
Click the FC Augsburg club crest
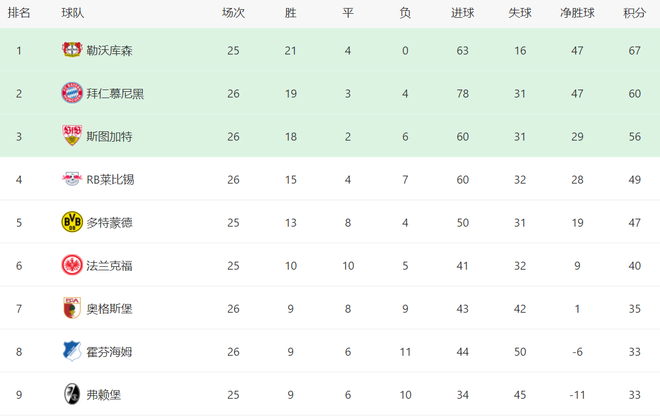point(72,308)
